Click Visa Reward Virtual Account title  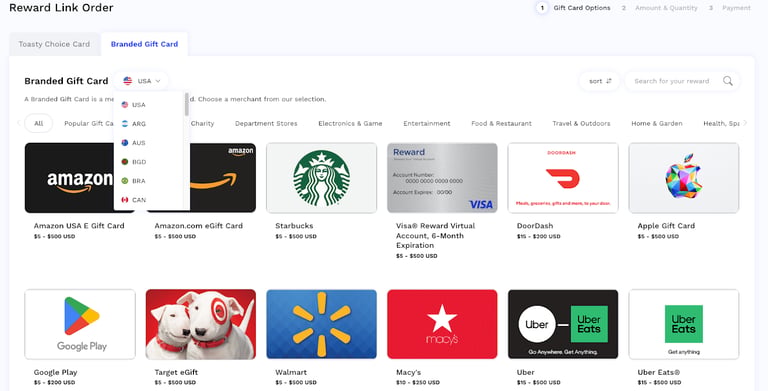(435, 236)
